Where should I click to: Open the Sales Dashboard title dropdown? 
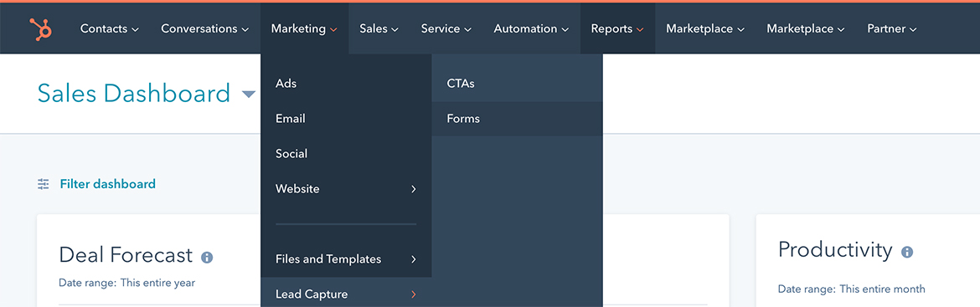click(249, 95)
